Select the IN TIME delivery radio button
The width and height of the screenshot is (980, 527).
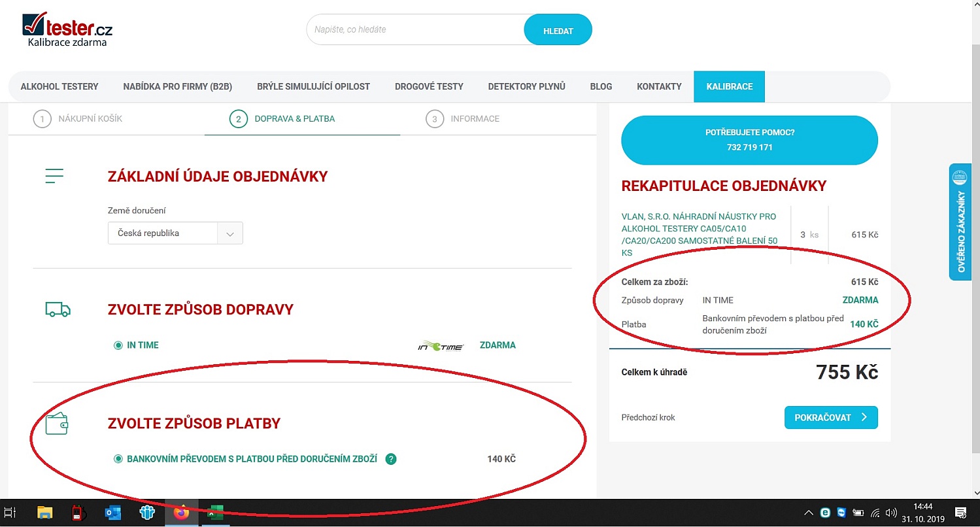(x=118, y=345)
